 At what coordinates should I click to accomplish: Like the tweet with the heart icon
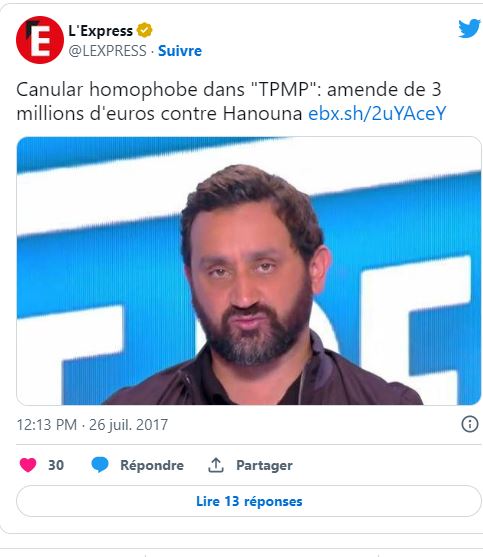(28, 465)
